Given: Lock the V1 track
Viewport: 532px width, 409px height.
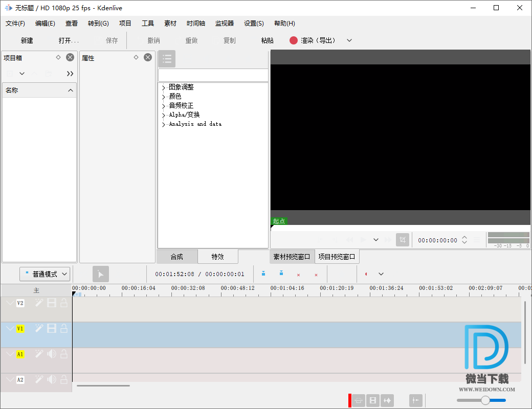Looking at the screenshot, I should click(x=64, y=328).
